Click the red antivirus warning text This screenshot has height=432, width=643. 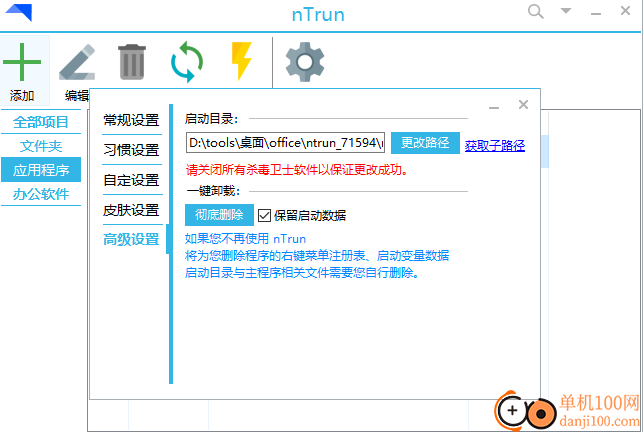pyautogui.click(x=297, y=169)
